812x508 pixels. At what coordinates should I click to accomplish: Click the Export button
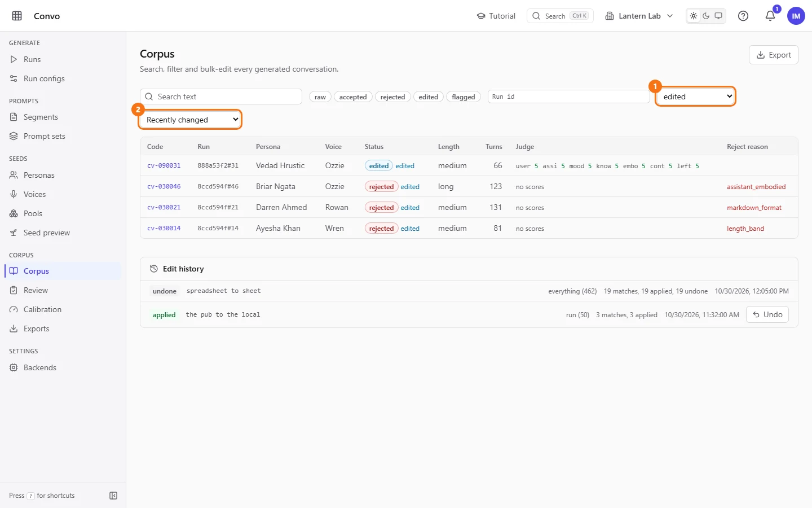pyautogui.click(x=774, y=55)
